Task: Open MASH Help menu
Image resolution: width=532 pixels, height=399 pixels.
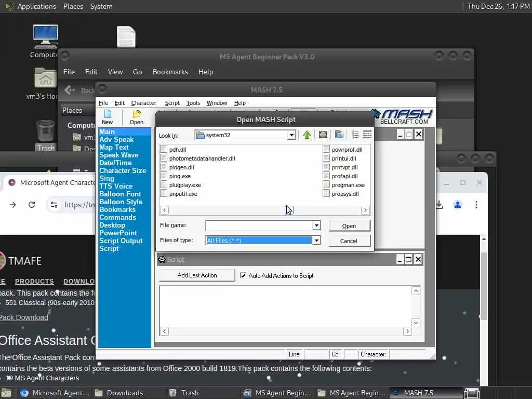Action: point(240,103)
